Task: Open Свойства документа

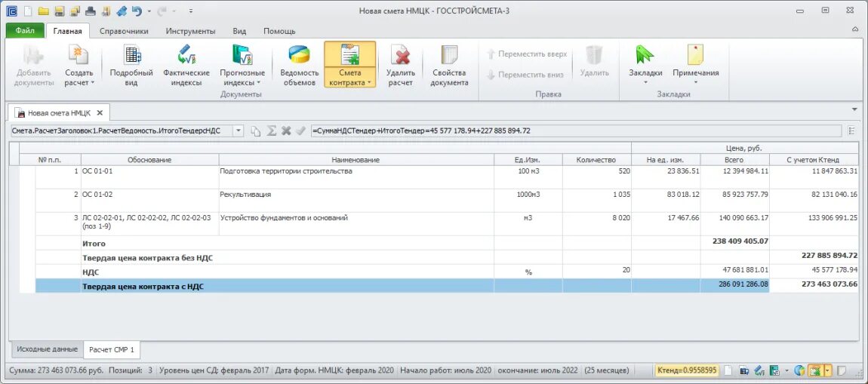Action: pyautogui.click(x=450, y=66)
